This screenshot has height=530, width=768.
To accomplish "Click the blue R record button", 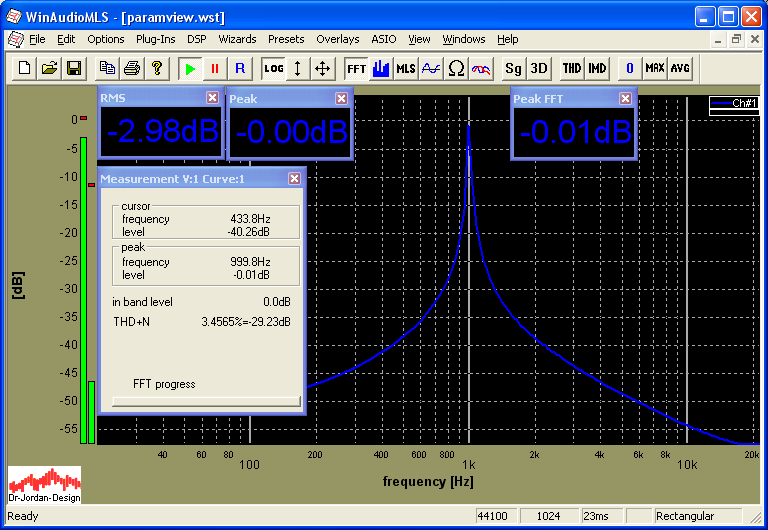I will pos(239,68).
